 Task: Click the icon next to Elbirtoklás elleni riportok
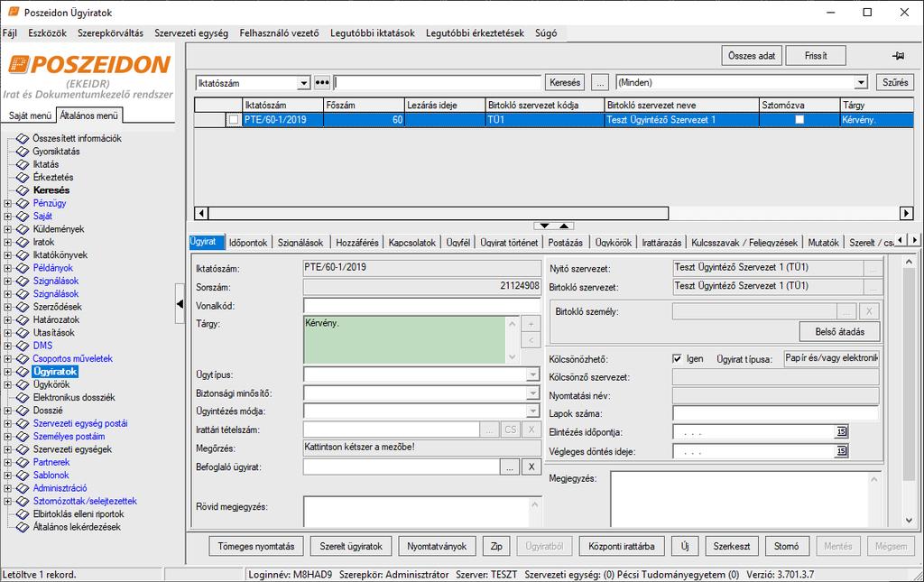[23, 514]
